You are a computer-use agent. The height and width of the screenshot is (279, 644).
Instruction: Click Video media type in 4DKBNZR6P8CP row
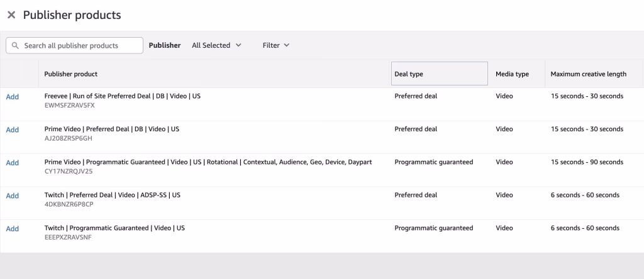click(504, 195)
